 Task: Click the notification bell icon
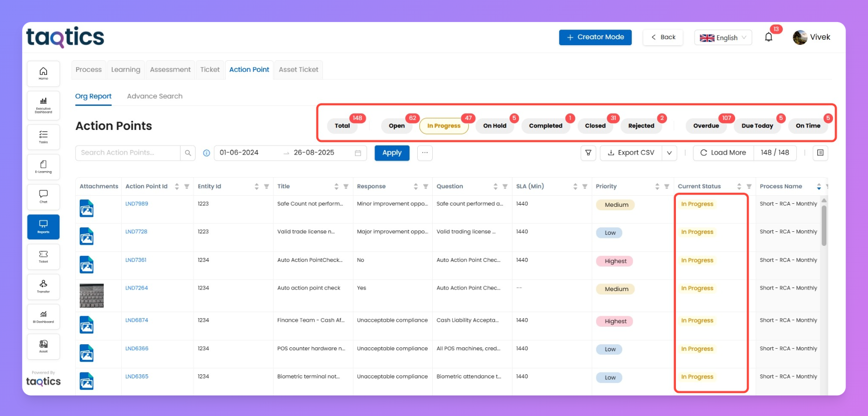click(768, 37)
